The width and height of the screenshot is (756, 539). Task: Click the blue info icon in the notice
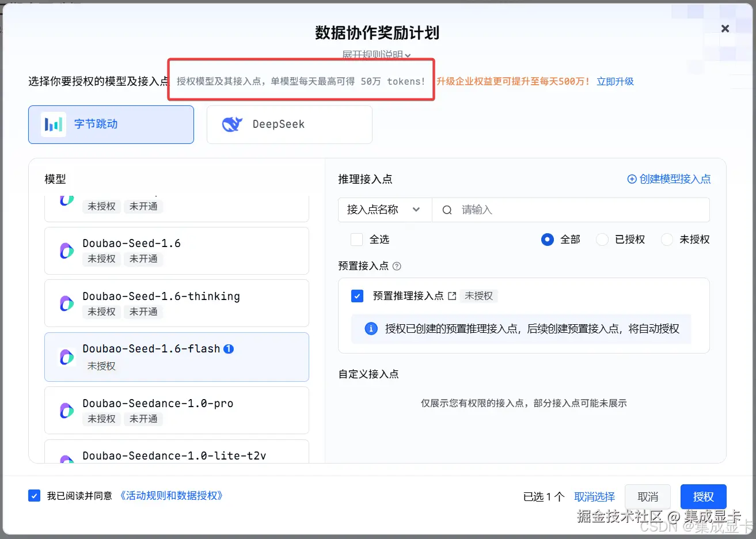tap(371, 329)
